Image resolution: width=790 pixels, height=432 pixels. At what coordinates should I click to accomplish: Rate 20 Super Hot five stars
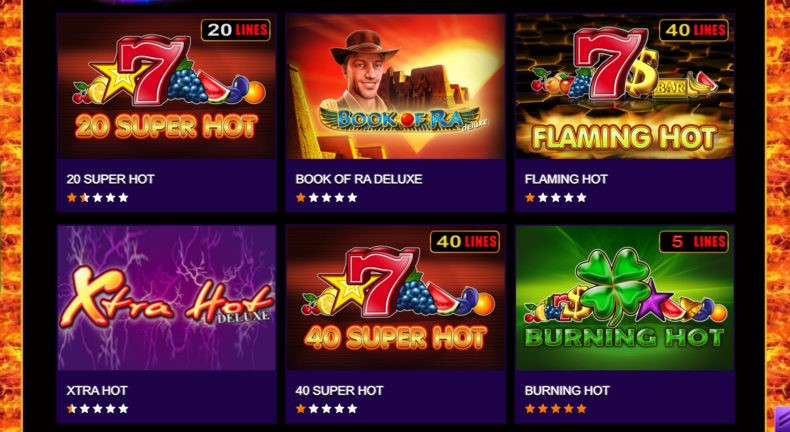pos(123,198)
